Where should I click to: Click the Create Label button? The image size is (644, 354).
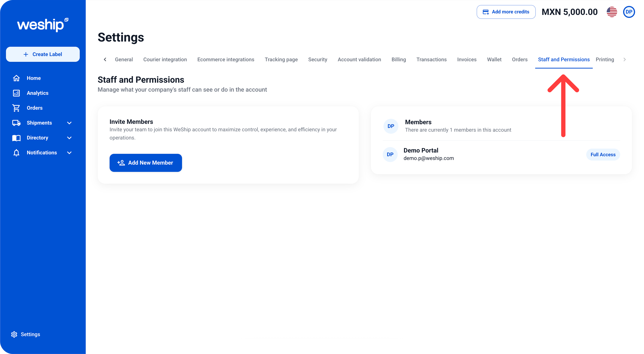[43, 54]
